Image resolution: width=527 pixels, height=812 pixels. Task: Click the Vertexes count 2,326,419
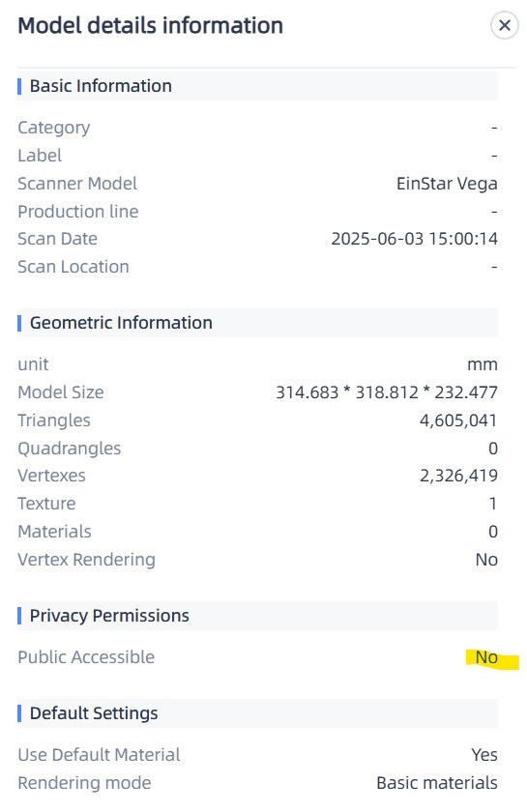pyautogui.click(x=458, y=476)
